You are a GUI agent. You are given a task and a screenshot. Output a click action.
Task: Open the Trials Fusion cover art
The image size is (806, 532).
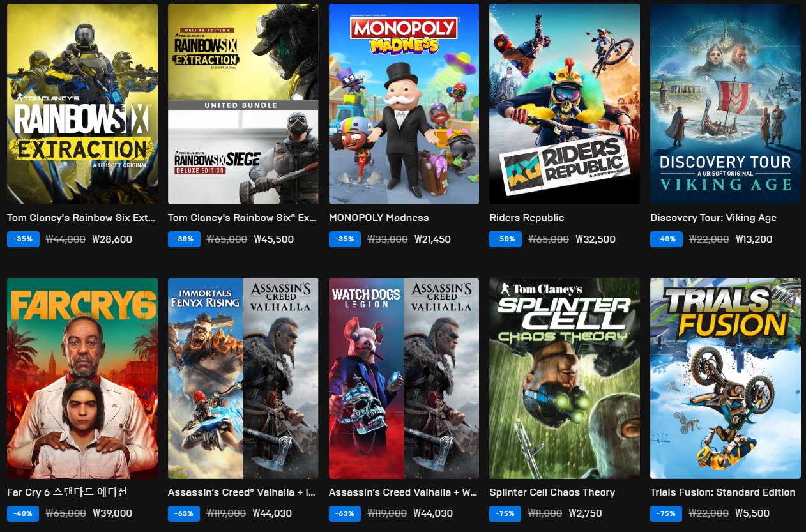pyautogui.click(x=726, y=379)
